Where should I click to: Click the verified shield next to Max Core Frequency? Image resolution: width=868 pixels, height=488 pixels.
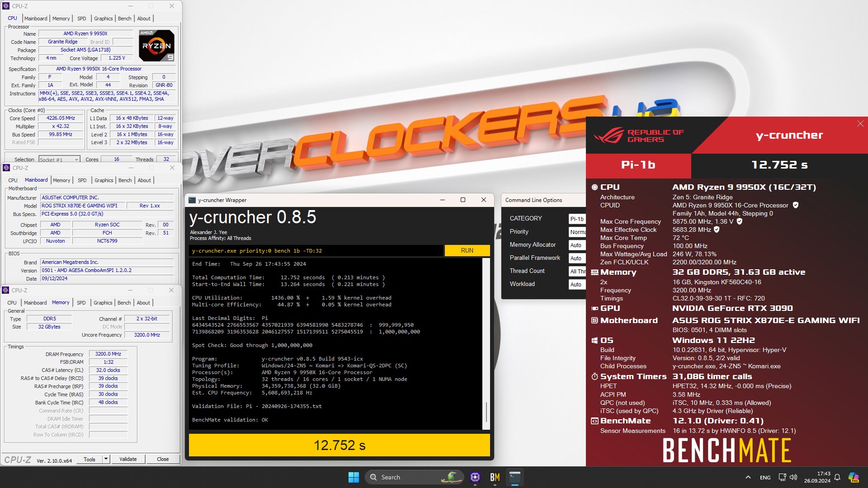point(740,221)
